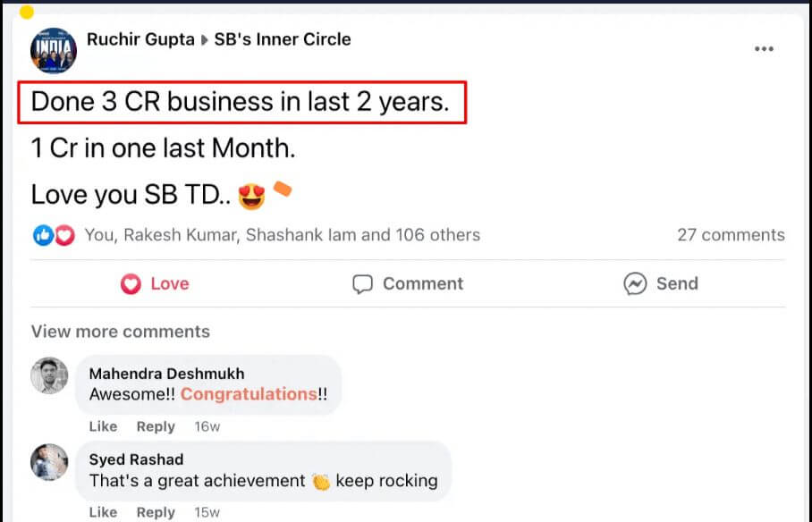The image size is (812, 522).
Task: Click the Messenger Send icon
Action: (635, 284)
